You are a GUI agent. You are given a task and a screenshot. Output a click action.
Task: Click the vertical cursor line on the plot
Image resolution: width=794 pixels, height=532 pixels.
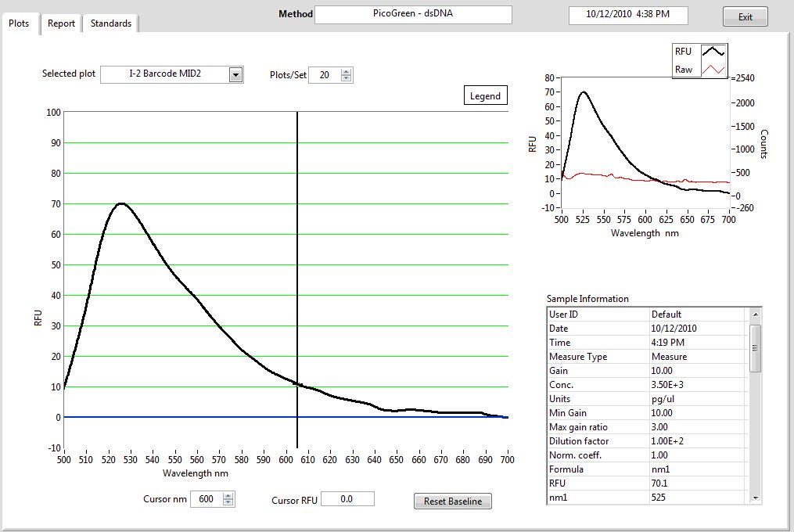[297, 279]
